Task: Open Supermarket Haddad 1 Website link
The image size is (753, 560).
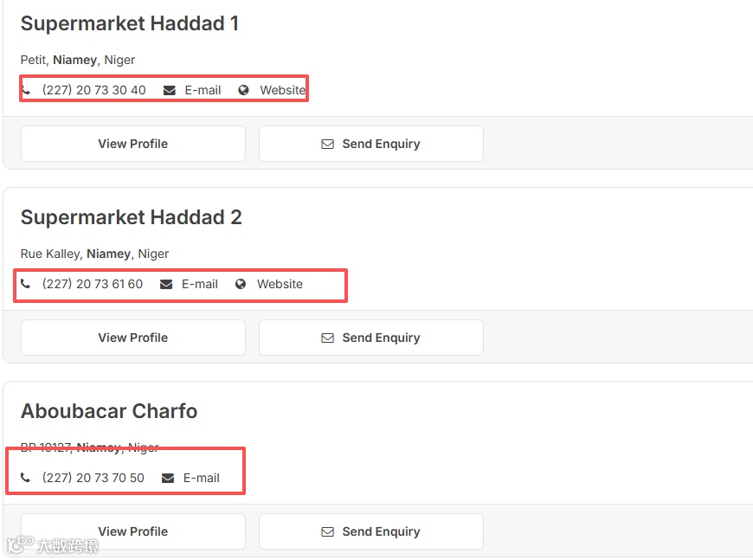Action: 282,90
